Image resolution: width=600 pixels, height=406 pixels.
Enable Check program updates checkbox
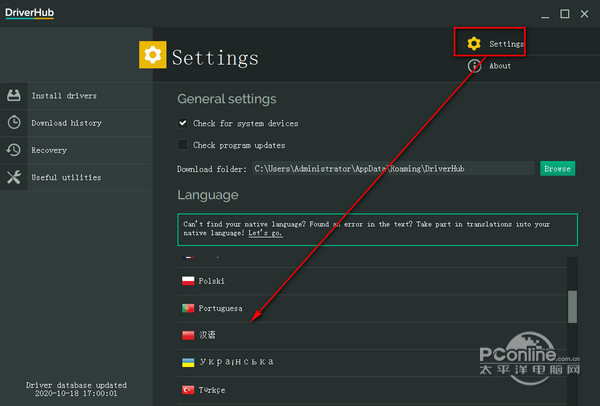click(x=183, y=145)
